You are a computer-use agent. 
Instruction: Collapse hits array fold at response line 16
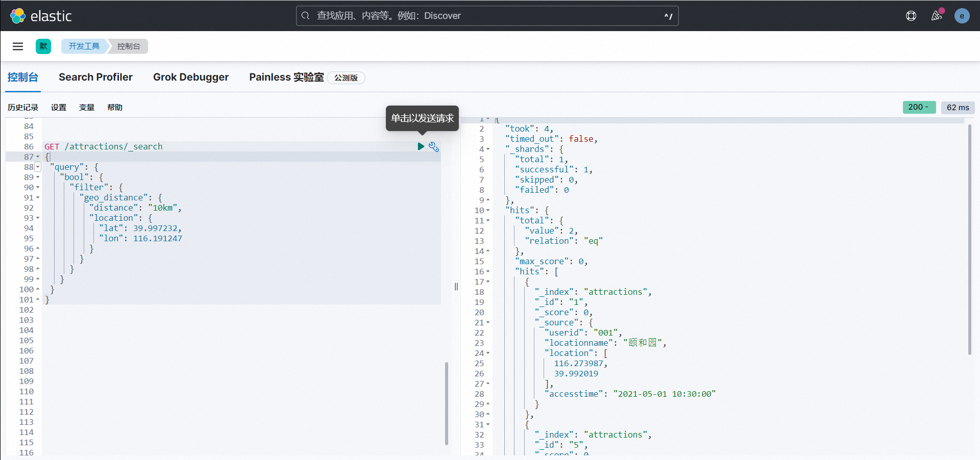[x=488, y=272]
